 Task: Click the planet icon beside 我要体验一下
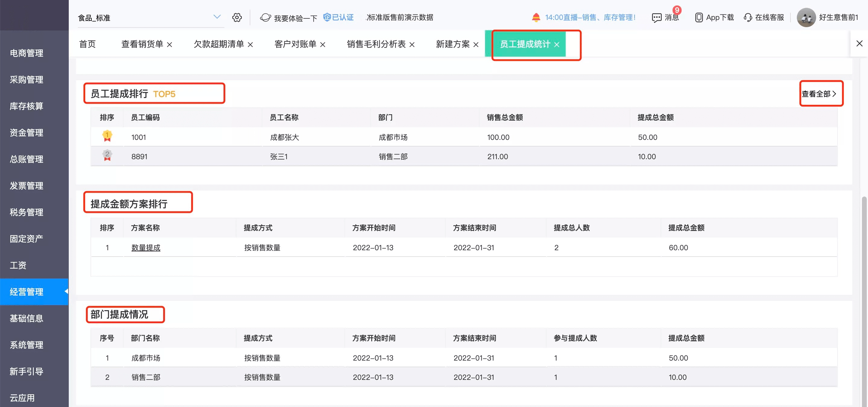point(265,17)
